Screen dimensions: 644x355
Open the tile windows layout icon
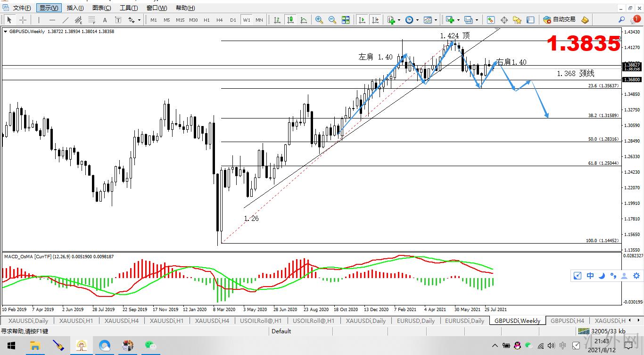pos(346,20)
